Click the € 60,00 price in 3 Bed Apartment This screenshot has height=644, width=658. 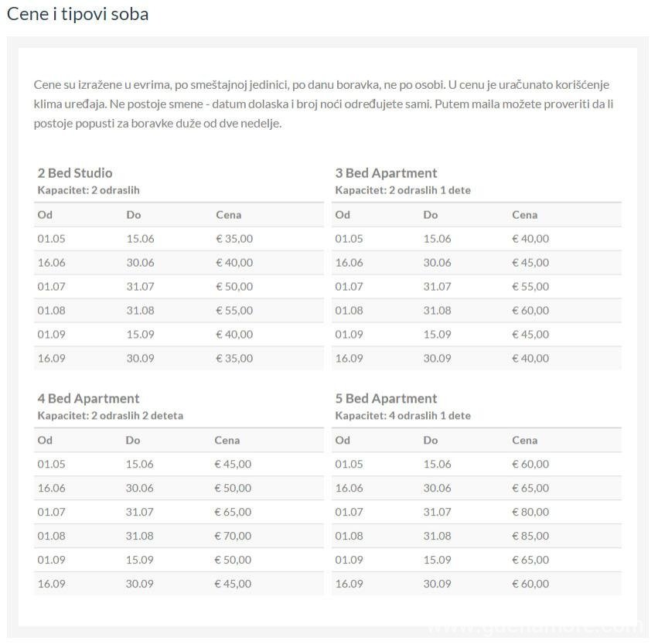[x=530, y=310]
